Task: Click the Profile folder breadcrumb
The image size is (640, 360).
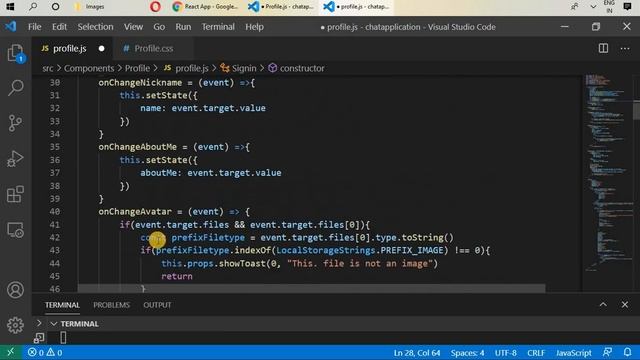Action: (x=137, y=68)
